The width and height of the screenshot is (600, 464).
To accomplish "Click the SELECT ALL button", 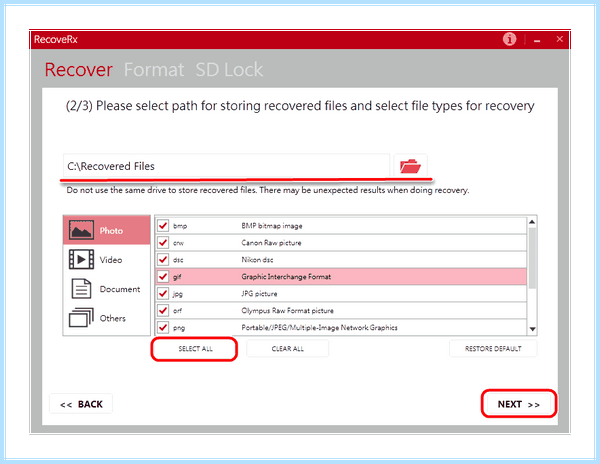I will pyautogui.click(x=195, y=348).
